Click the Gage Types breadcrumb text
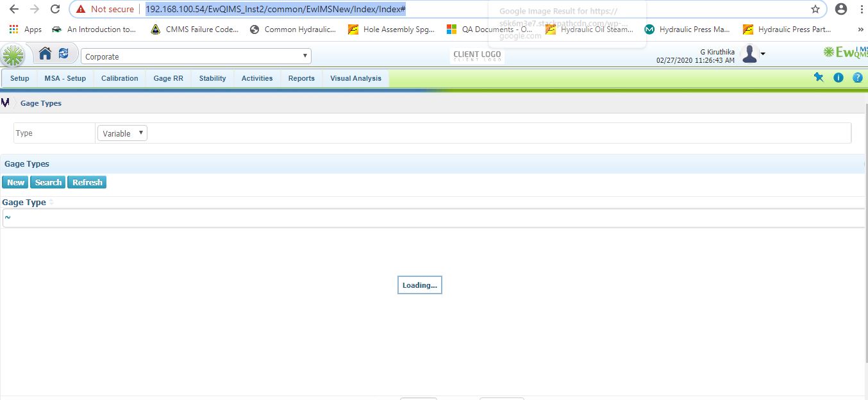Screen dimensions: 868x400 coord(41,103)
